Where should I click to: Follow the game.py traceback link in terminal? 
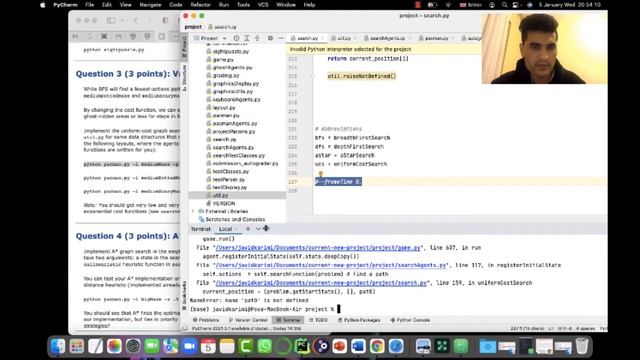[318, 248]
